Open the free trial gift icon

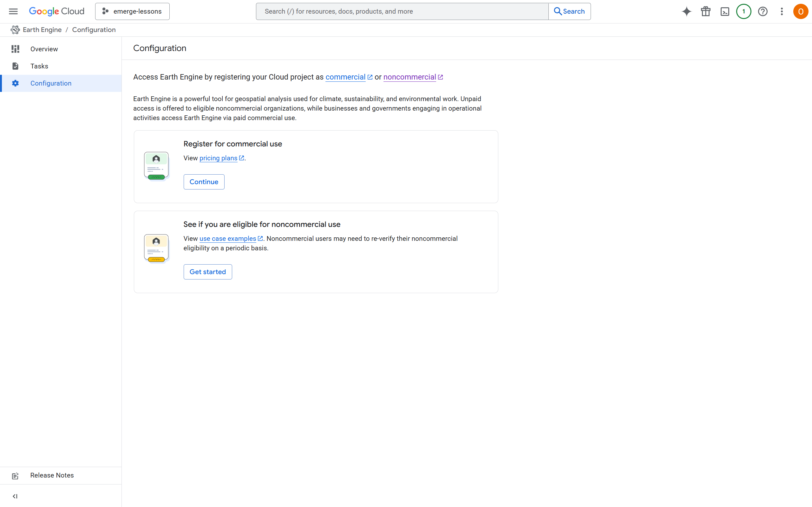point(705,11)
